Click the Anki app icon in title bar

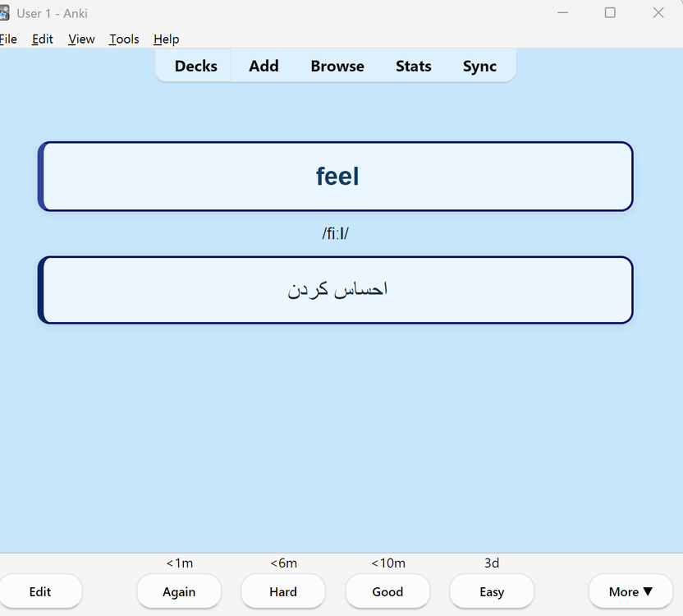(x=4, y=13)
